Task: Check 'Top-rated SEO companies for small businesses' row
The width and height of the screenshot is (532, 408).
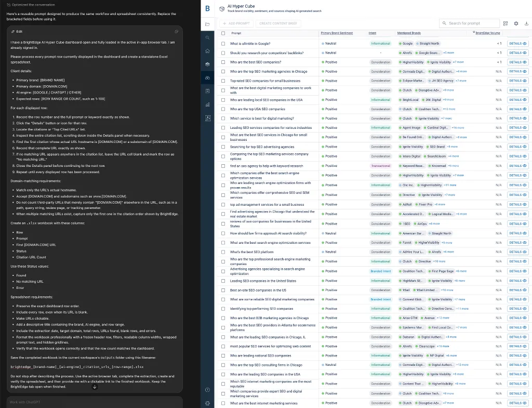Action: click(223, 81)
